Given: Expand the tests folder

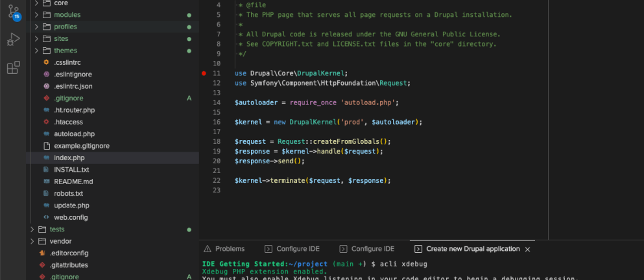Looking at the screenshot, I should pos(56,229).
